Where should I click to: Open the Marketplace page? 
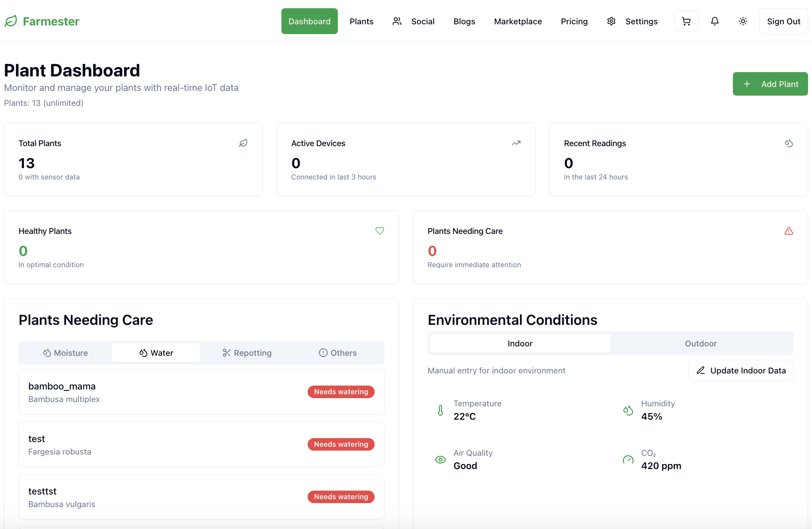[518, 21]
